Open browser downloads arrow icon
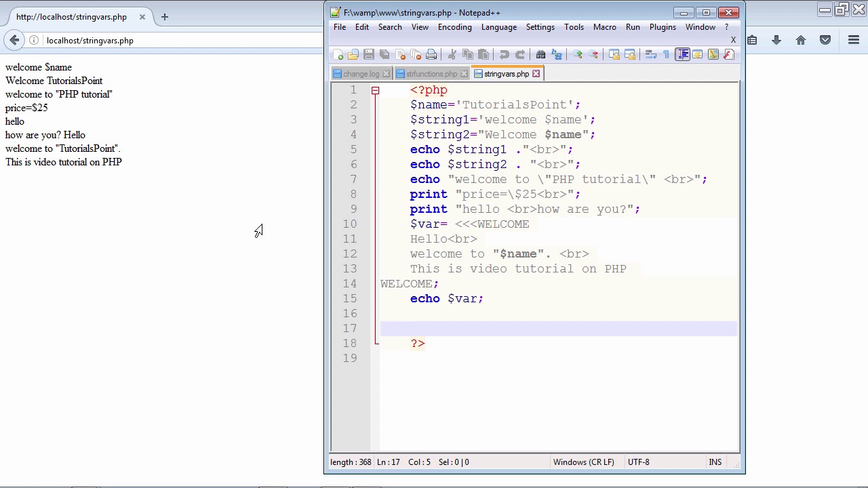Image resolution: width=868 pixels, height=488 pixels. click(x=776, y=41)
